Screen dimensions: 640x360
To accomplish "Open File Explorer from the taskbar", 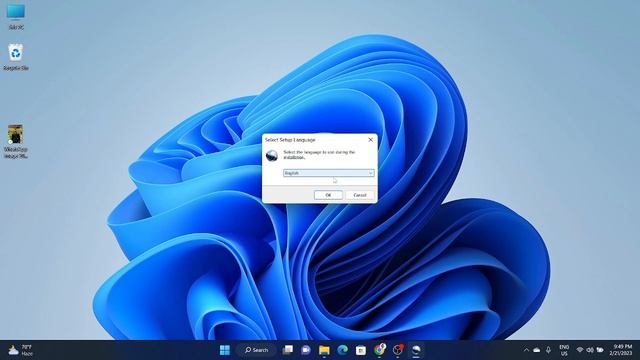I will pos(324,350).
